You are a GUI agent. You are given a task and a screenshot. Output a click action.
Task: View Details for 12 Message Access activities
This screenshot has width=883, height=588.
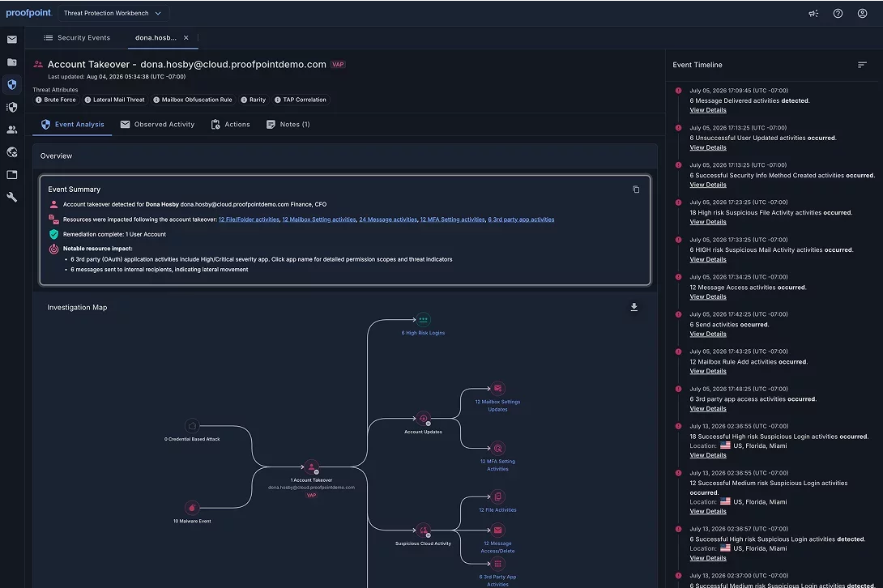708,296
